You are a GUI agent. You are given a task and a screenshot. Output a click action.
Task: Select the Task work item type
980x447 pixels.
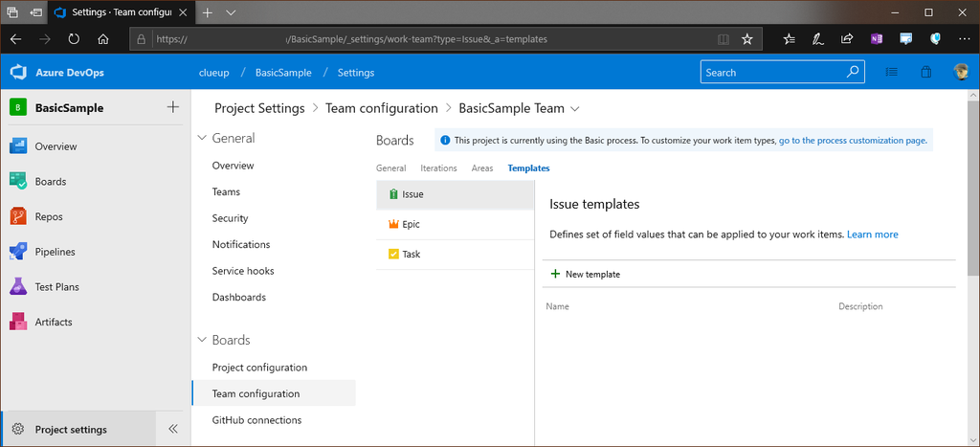click(455, 255)
